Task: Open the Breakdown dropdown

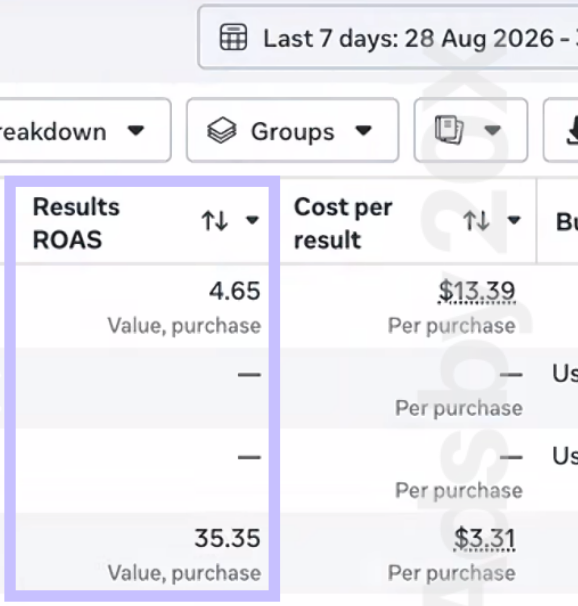Action: coord(85,130)
